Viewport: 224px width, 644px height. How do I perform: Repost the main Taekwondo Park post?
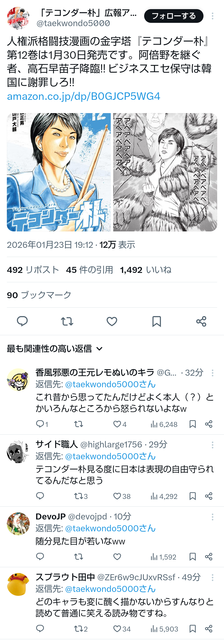click(67, 321)
